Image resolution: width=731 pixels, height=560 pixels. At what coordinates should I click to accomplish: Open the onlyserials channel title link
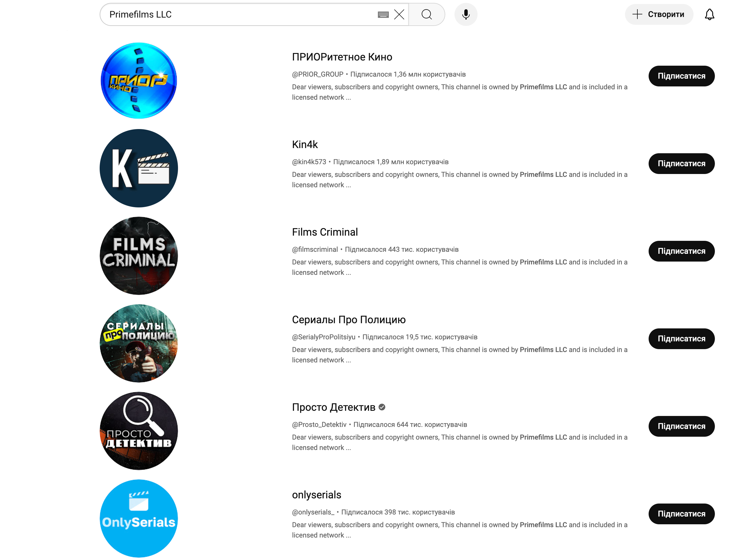click(316, 495)
